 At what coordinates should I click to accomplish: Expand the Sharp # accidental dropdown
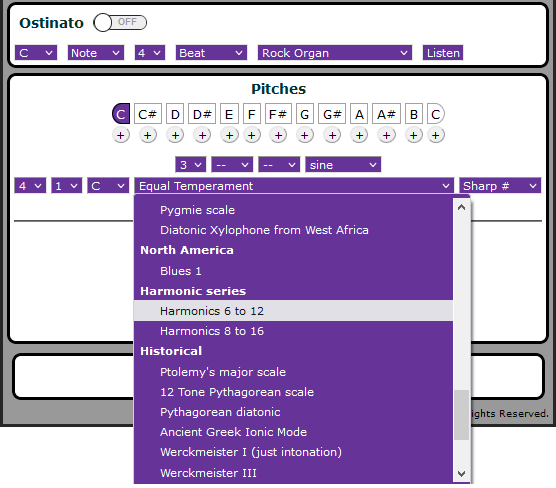pyautogui.click(x=500, y=186)
